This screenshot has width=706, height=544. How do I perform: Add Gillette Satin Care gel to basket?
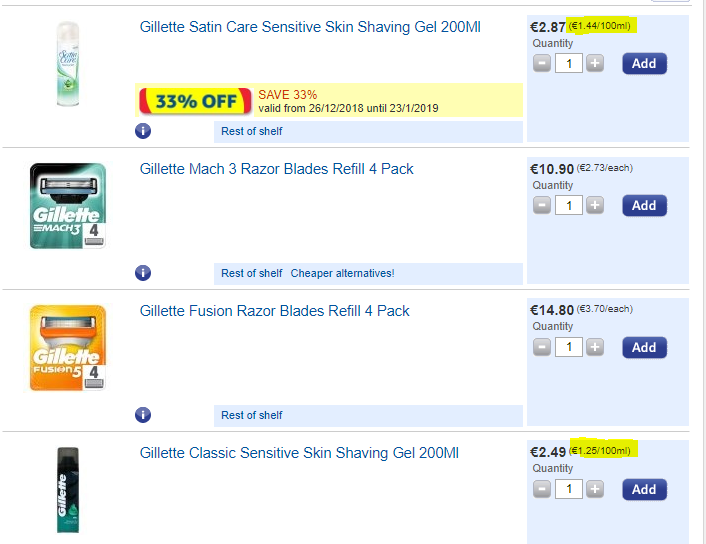pos(644,64)
